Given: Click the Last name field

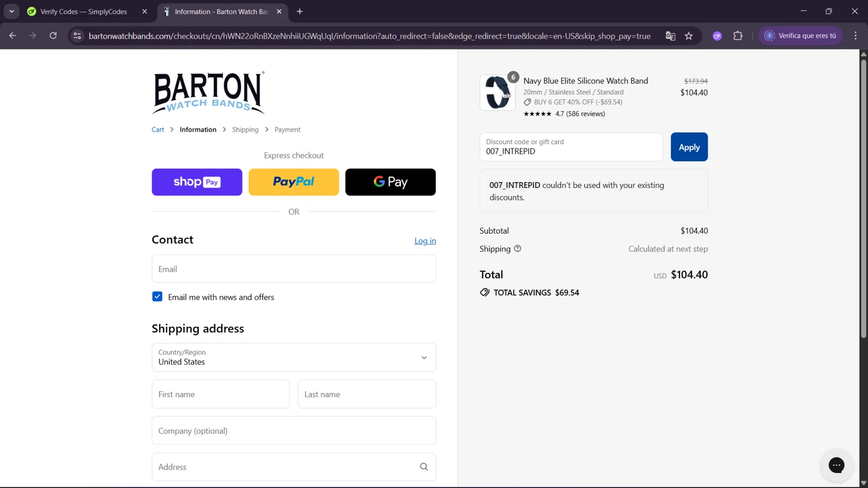Looking at the screenshot, I should coord(367,394).
